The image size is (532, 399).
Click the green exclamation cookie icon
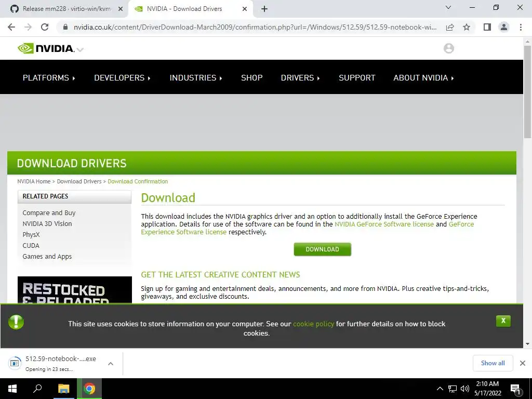pyautogui.click(x=16, y=322)
